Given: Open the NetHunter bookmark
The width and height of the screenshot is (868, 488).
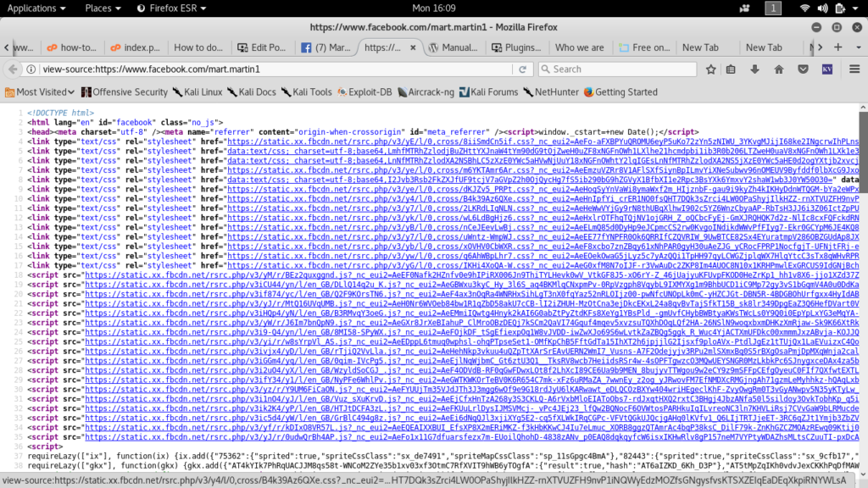Looking at the screenshot, I should 551,92.
